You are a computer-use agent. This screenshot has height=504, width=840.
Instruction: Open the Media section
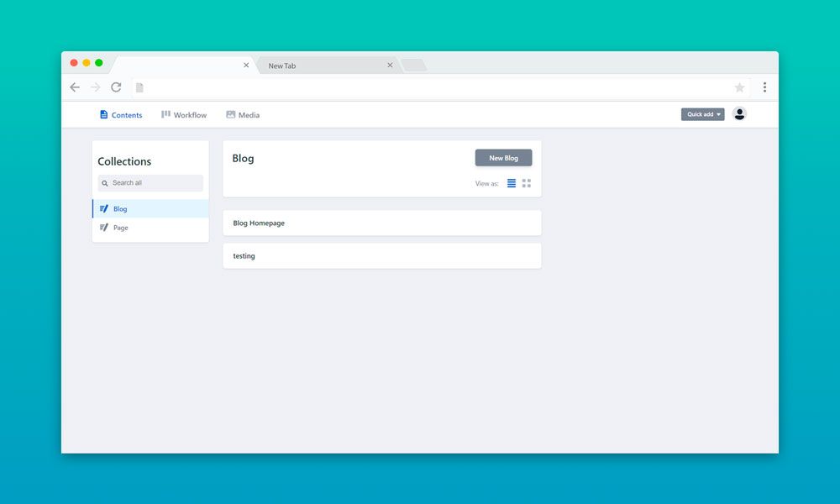243,114
